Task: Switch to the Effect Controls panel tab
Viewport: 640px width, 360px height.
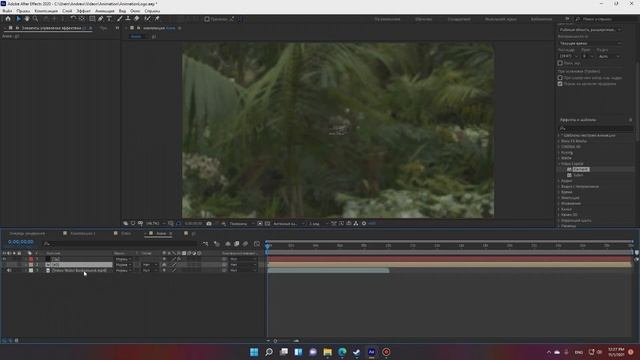Action: click(x=51, y=28)
